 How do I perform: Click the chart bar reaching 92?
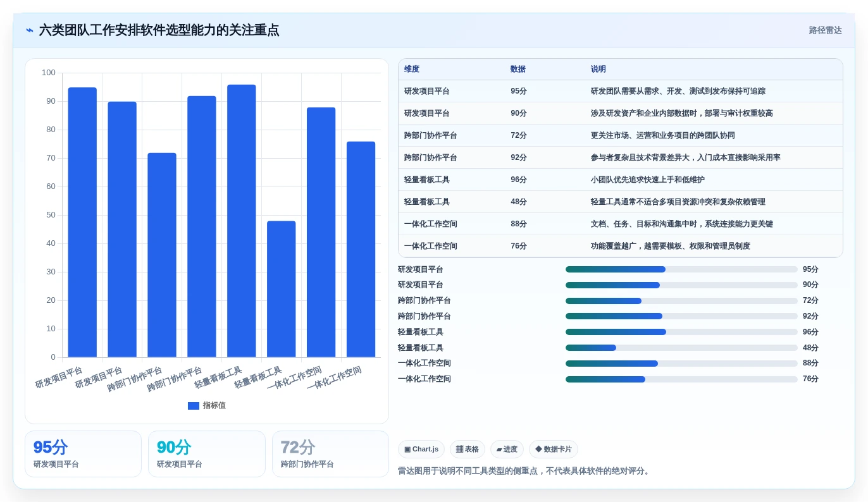click(202, 227)
